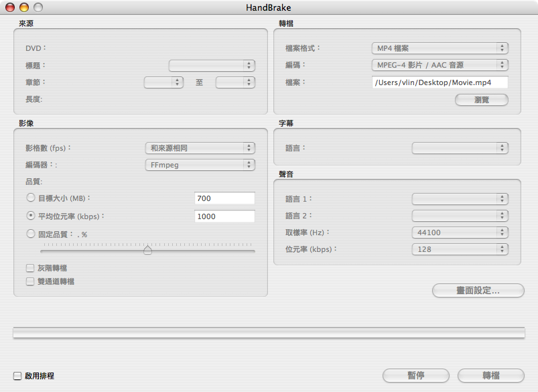This screenshot has height=392, width=538.
Task: Select the 平均位元率 (kbps) radio option
Action: point(31,216)
